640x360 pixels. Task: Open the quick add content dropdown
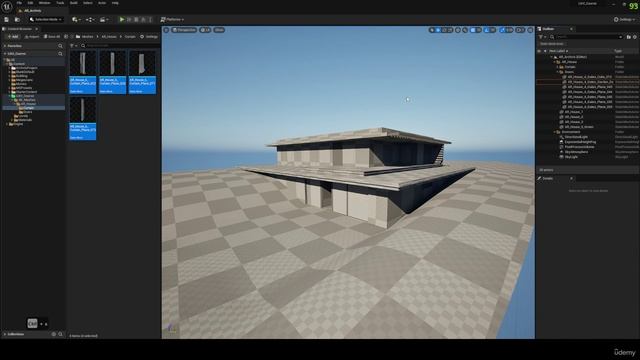(76, 19)
